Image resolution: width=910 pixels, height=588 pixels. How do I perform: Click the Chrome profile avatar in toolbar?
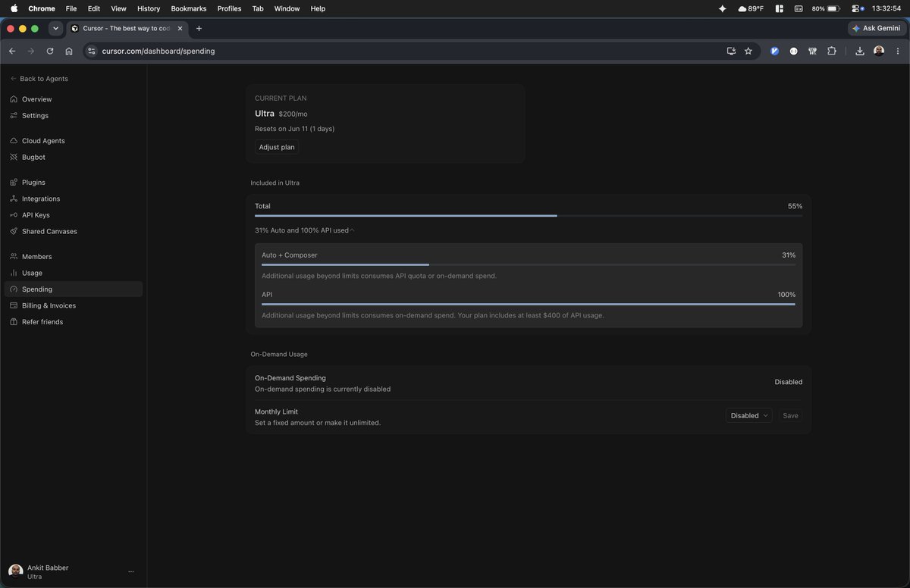(x=879, y=51)
